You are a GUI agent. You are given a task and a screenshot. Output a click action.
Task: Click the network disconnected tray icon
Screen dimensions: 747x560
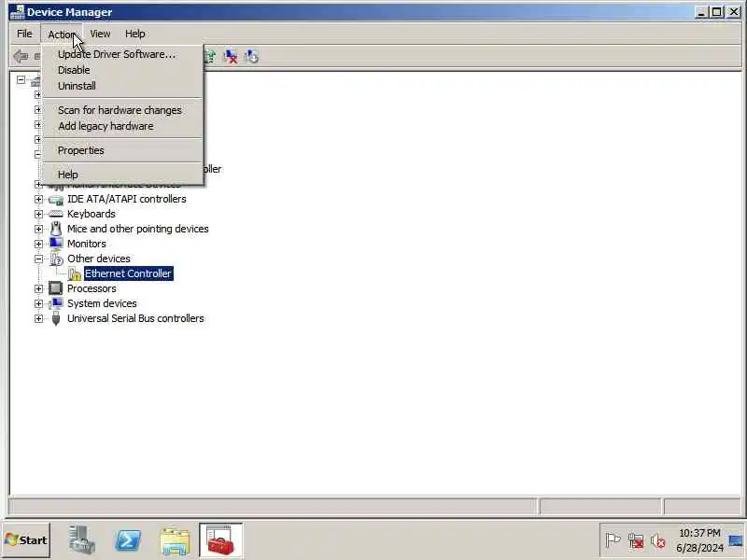point(636,540)
